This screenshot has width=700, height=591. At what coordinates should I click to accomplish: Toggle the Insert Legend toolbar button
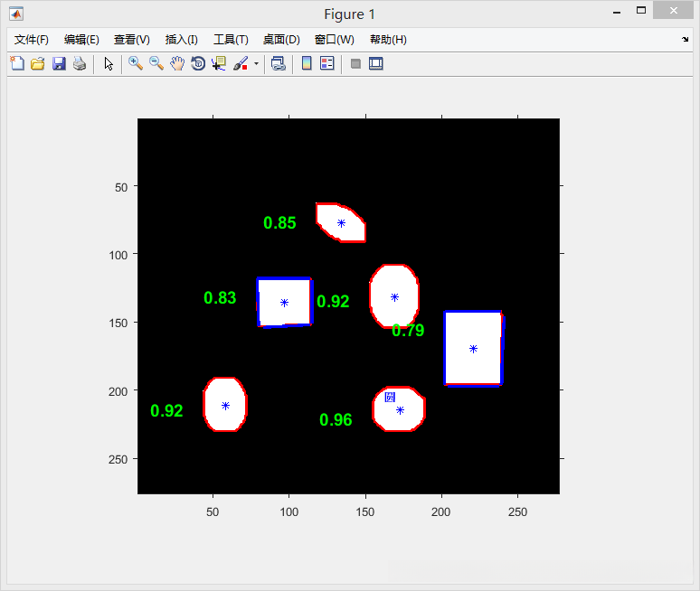pos(327,63)
